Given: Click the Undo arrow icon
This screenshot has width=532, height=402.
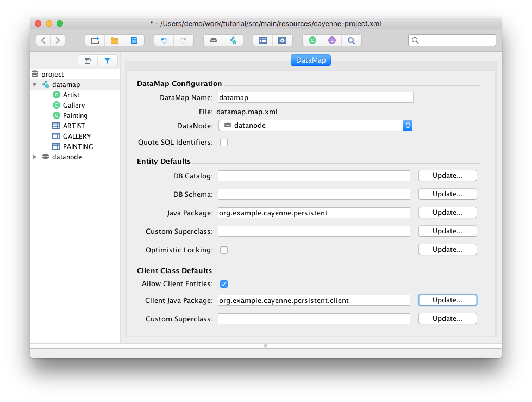Looking at the screenshot, I should pyautogui.click(x=164, y=40).
